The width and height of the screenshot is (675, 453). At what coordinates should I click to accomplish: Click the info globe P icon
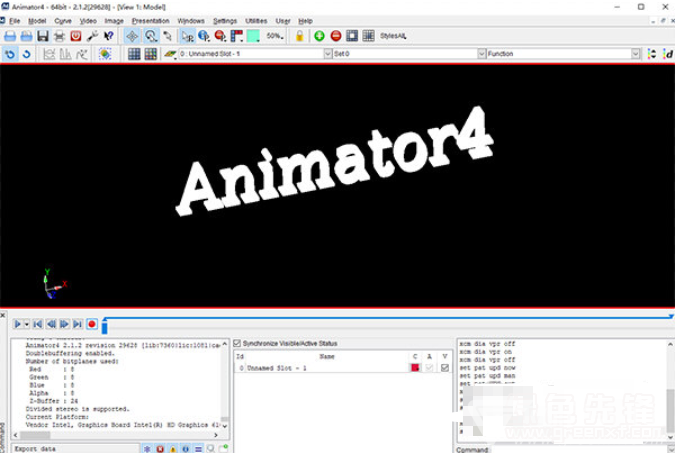(x=204, y=36)
